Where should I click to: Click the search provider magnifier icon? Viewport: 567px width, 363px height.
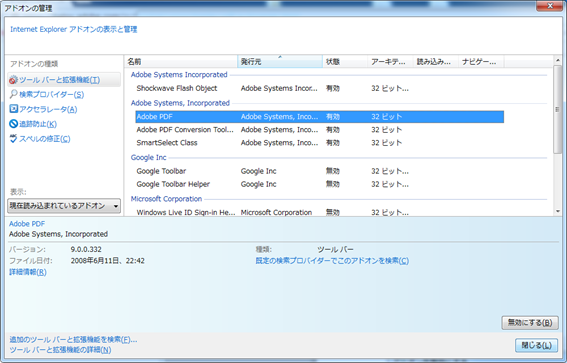tap(13, 94)
